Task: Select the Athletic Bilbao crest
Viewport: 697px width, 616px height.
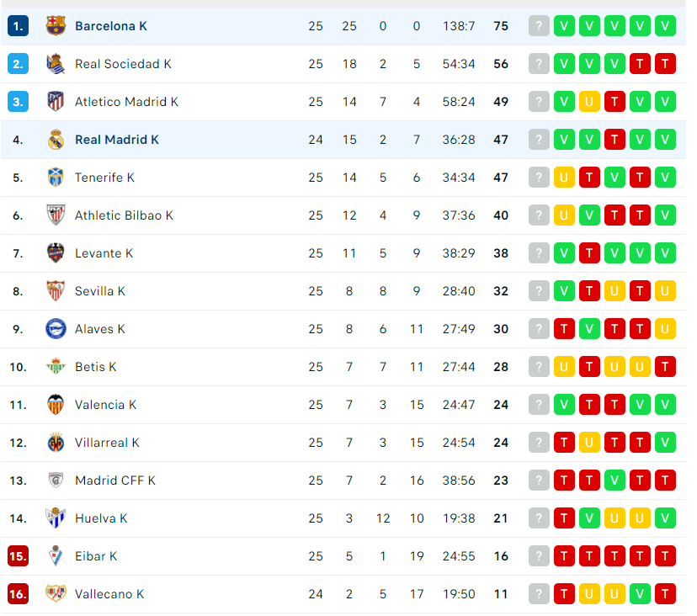Action: [57, 215]
